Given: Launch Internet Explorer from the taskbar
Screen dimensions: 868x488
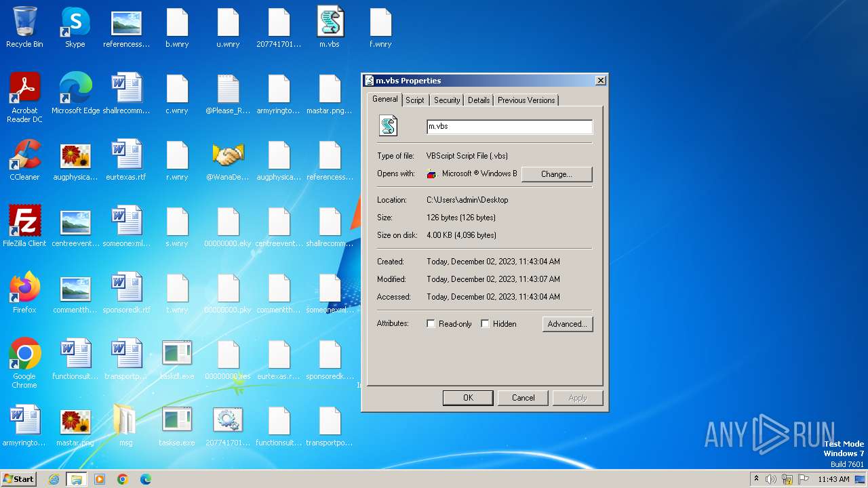Looking at the screenshot, I should [54, 479].
